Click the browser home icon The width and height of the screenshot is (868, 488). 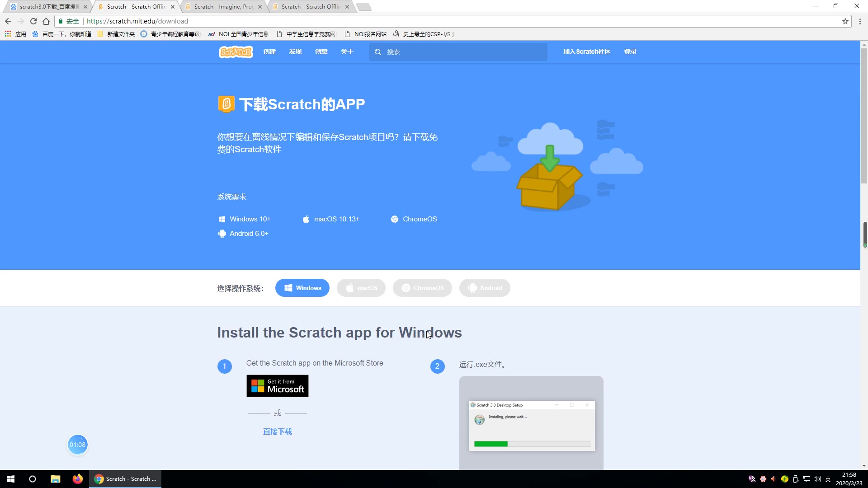(x=46, y=21)
